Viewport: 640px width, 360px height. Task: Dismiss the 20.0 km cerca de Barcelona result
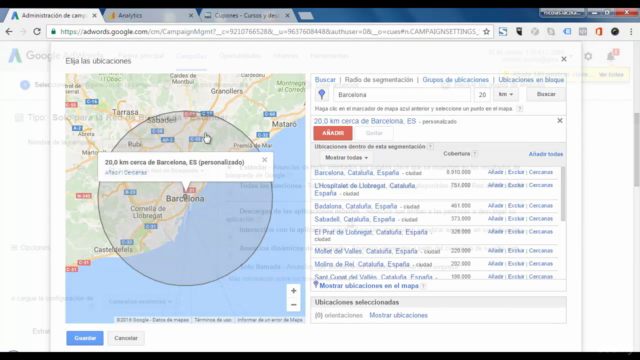pyautogui.click(x=560, y=120)
